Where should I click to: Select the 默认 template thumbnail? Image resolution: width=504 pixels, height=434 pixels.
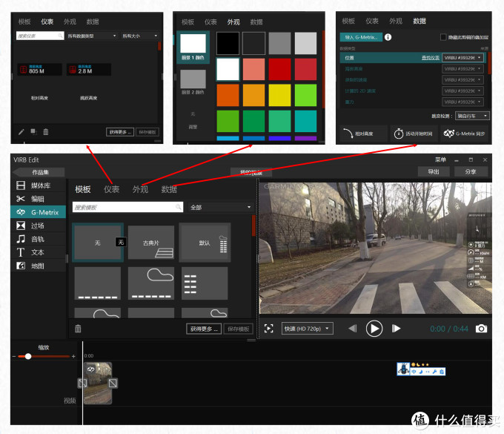pos(205,242)
